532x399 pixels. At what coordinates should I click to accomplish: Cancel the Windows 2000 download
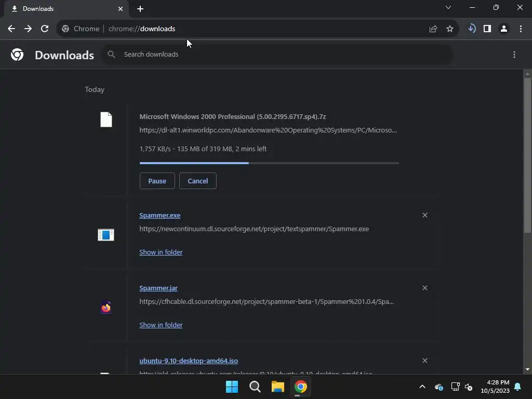(x=198, y=181)
